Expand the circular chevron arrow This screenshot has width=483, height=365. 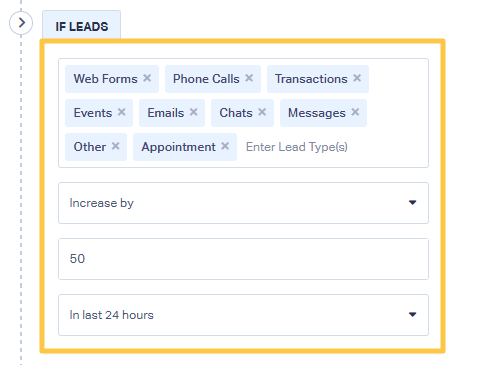tap(21, 23)
